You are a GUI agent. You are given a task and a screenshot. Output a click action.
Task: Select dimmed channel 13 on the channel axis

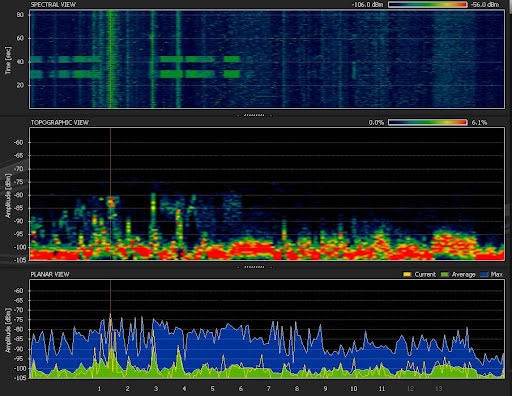[439, 388]
